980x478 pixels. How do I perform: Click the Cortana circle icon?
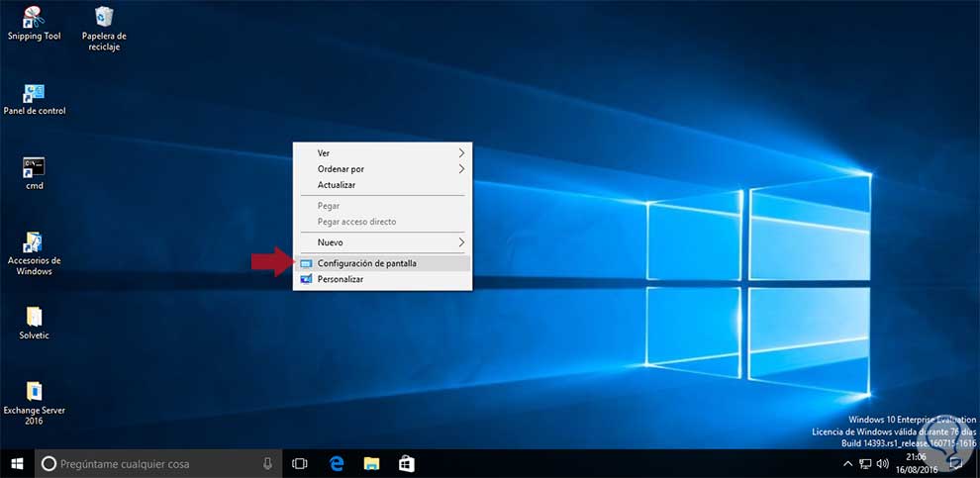[x=49, y=463]
